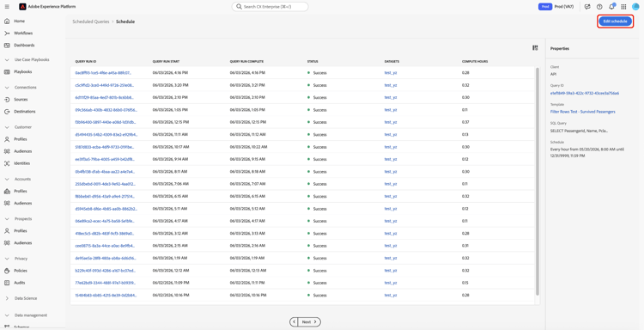
Task: Open query run starting with d5945eb8
Action: [106, 208]
